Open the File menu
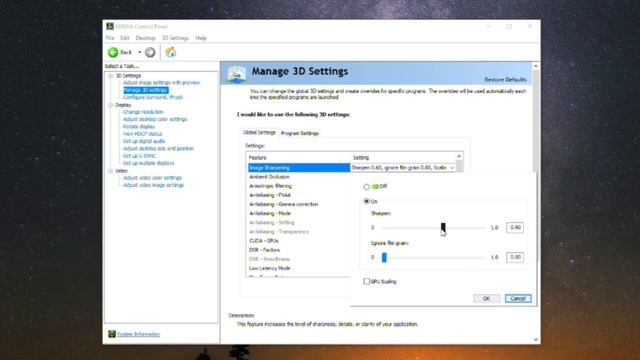 click(110, 38)
